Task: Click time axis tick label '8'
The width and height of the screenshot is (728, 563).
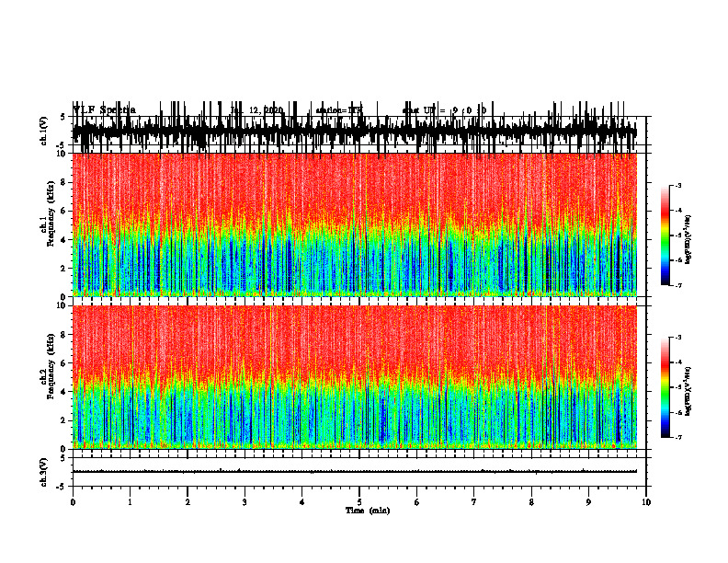Action: coord(531,502)
